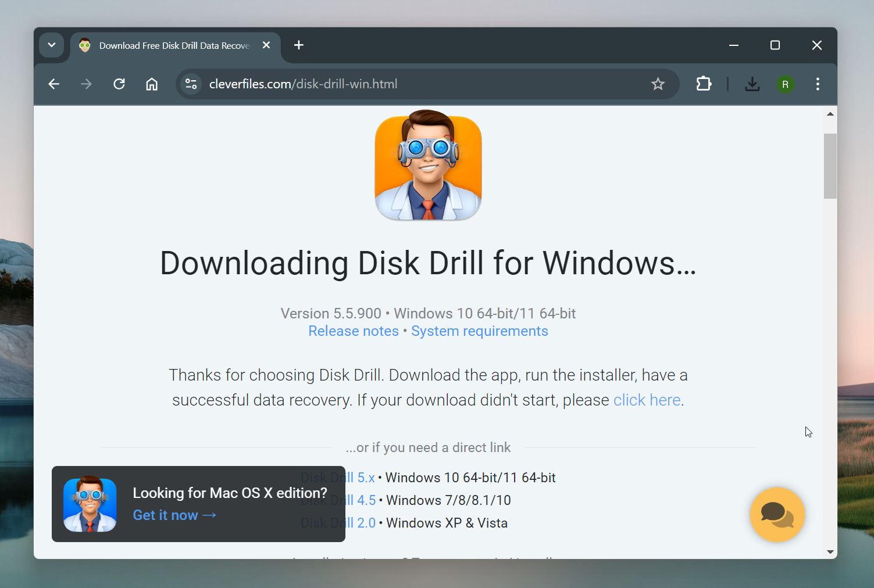This screenshot has width=874, height=588.
Task: Click the 'Downloading Disk Drill for Windows…' heading
Action: [x=428, y=263]
